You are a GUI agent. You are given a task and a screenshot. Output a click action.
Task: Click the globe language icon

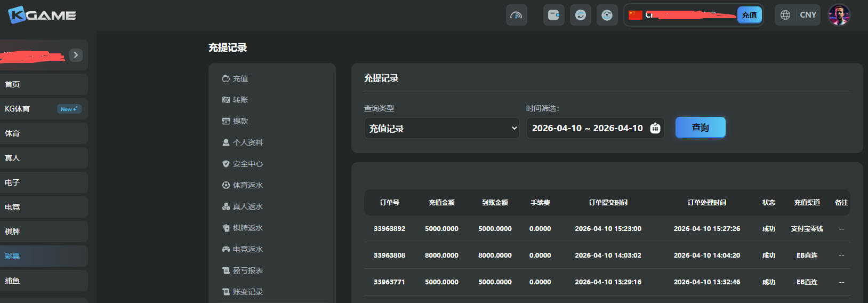785,15
